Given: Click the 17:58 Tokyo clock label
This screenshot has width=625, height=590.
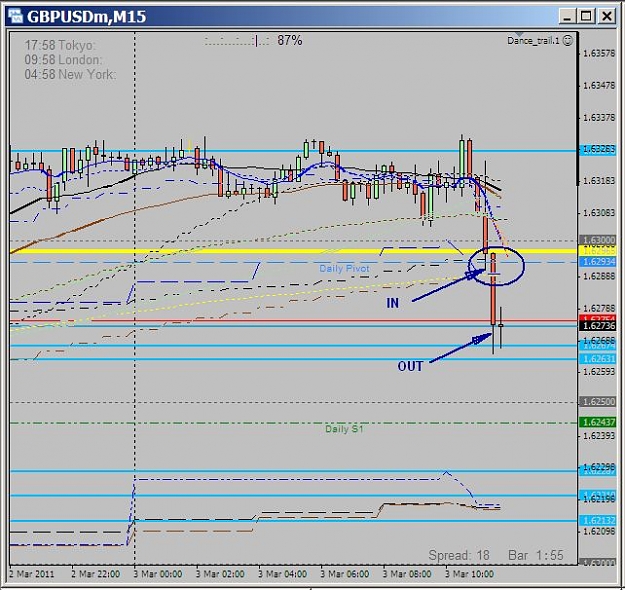Looking at the screenshot, I should [x=60, y=45].
